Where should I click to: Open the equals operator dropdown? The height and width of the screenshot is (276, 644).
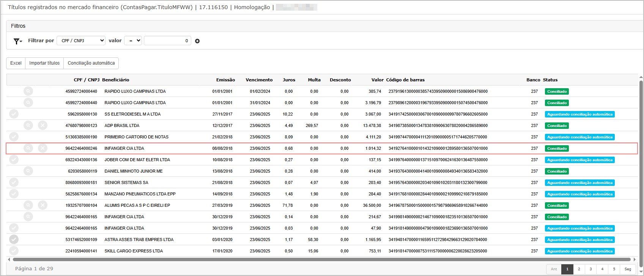133,41
